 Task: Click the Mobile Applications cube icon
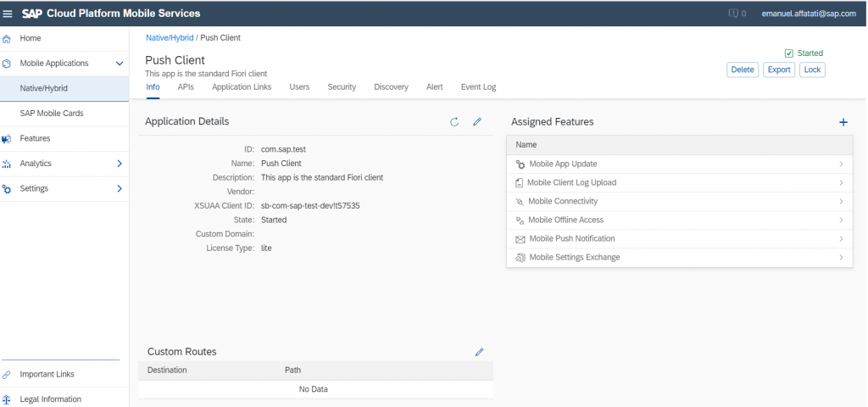click(x=7, y=64)
